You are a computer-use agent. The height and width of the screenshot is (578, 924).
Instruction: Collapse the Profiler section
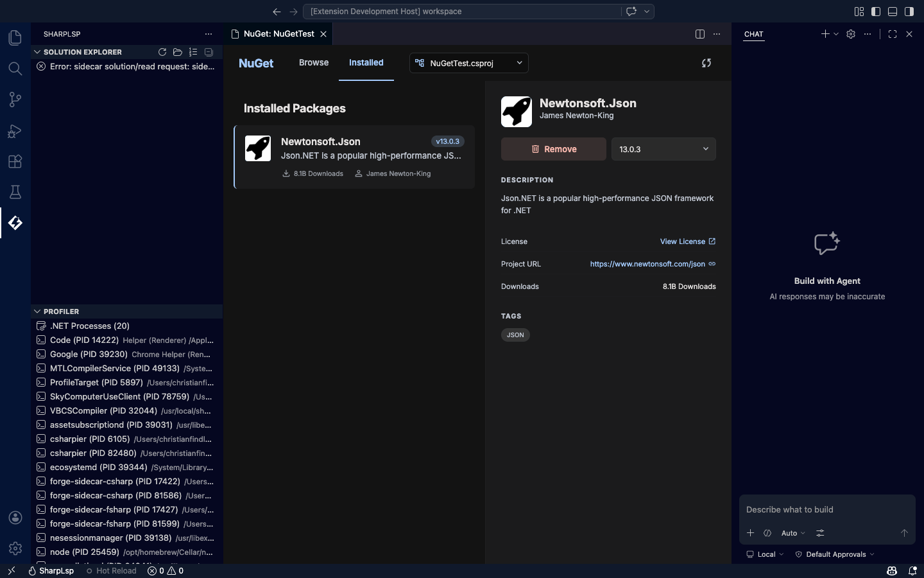tap(37, 311)
